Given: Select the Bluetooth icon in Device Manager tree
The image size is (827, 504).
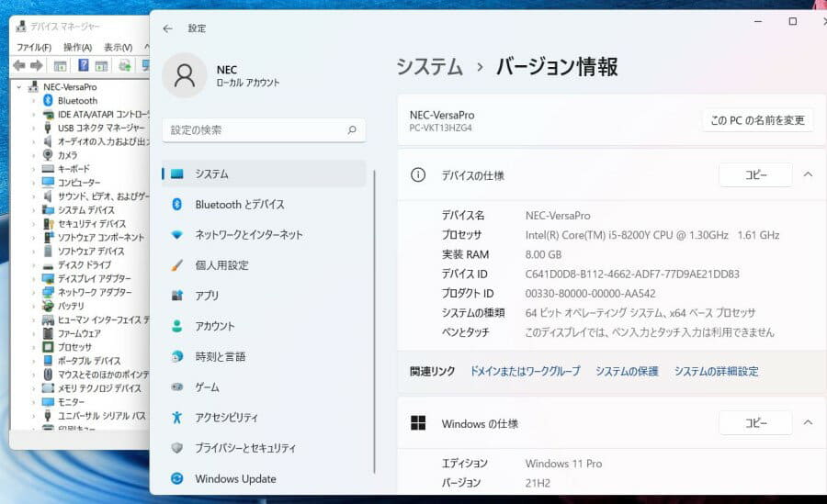Looking at the screenshot, I should tap(48, 100).
